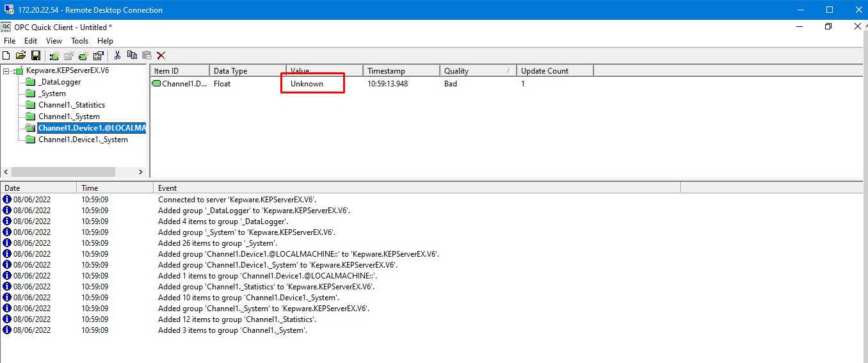Viewport: 868px width, 363px height.
Task: Click info icon beside 'Added 26 items' event
Action: [7, 243]
